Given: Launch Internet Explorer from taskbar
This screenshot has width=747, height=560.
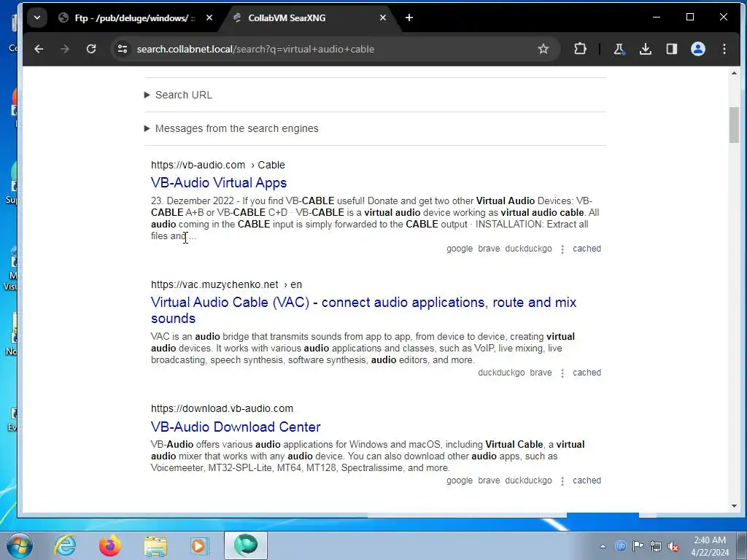Looking at the screenshot, I should coord(65,545).
